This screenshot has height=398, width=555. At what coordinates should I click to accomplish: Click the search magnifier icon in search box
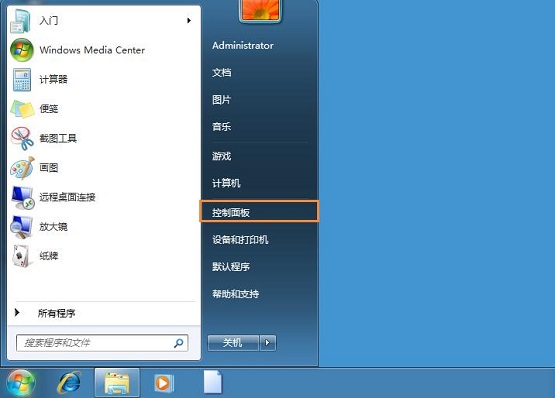point(179,343)
